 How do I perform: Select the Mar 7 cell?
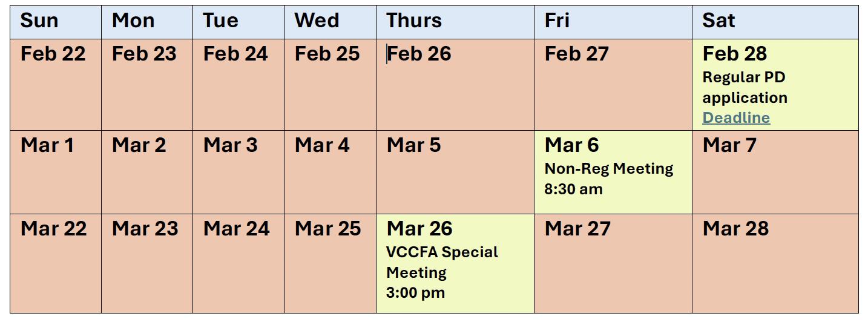point(775,172)
